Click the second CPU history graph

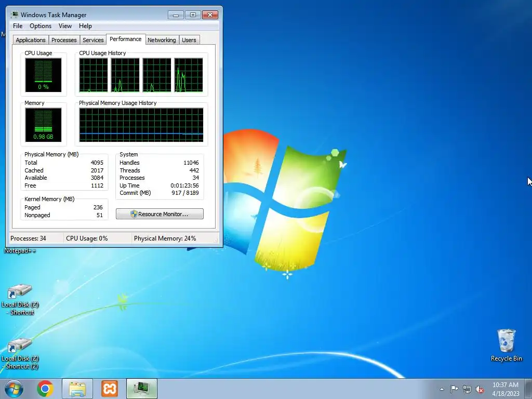(125, 75)
